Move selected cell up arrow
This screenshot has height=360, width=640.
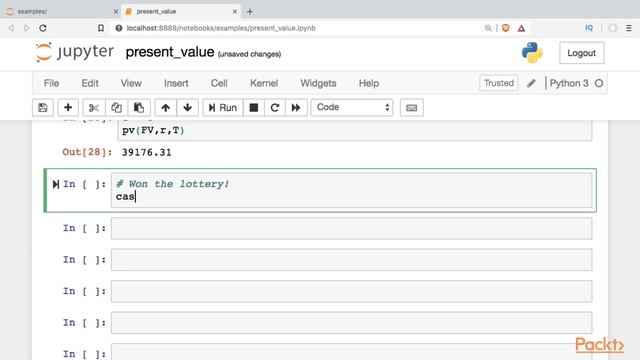(x=165, y=108)
